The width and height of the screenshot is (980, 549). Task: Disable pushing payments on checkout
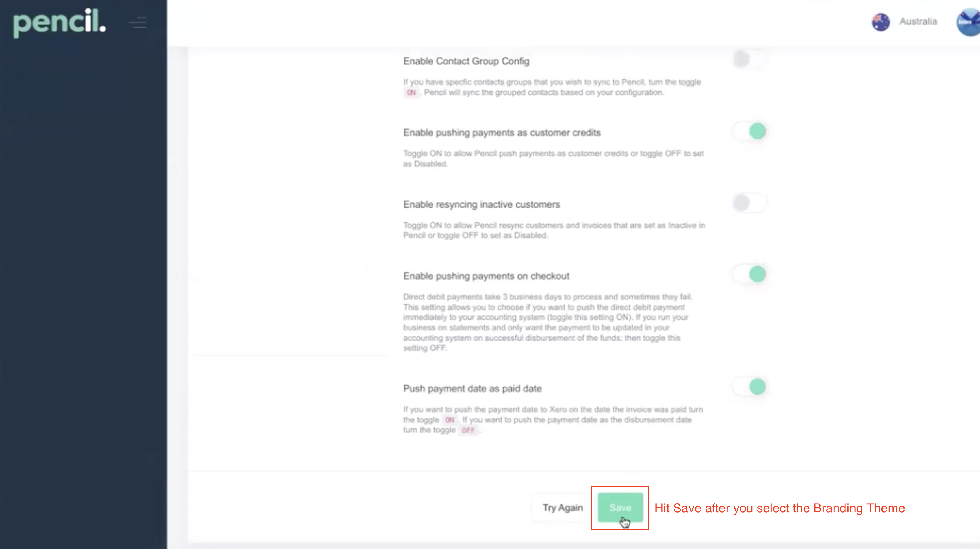point(749,274)
